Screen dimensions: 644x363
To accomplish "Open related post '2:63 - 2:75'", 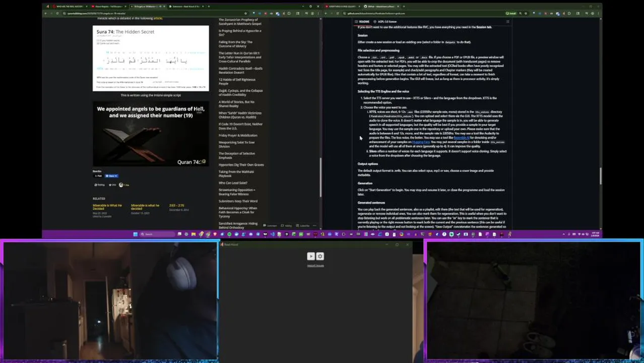I will click(176, 206).
